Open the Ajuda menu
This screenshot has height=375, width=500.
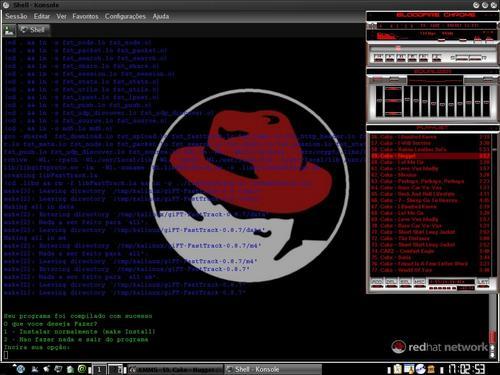[x=161, y=16]
